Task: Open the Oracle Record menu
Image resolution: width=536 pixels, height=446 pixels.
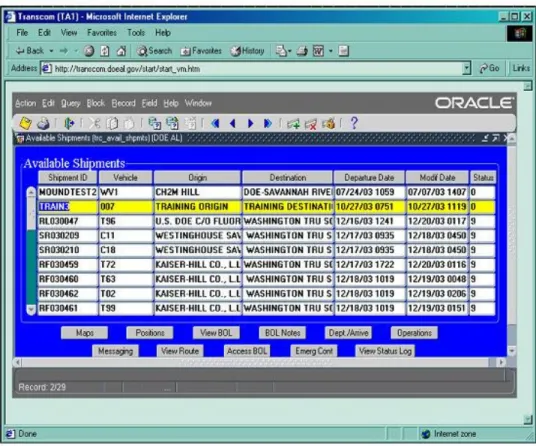Action: click(x=123, y=103)
